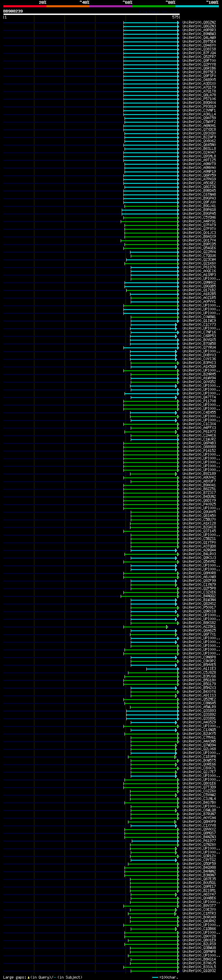Image resolution: width=222 pixels, height=980 pixels.
Task: Open hit UniRef100_P57106
Action: (x=199, y=99)
